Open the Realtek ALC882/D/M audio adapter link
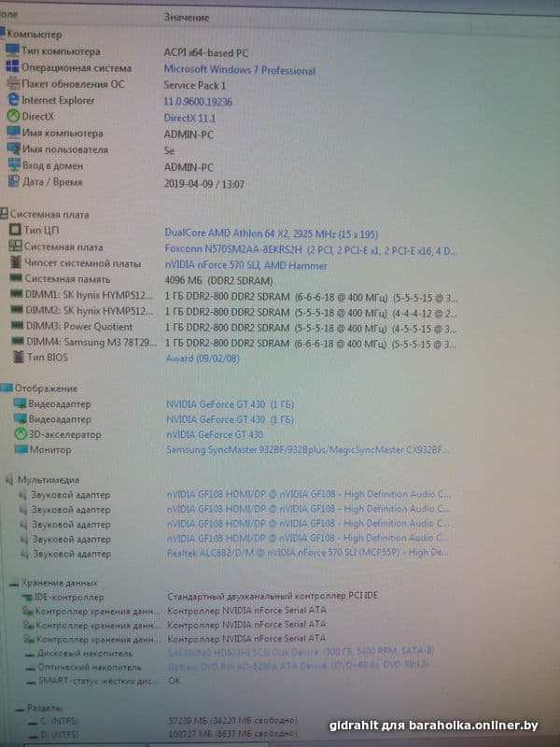 click(308, 553)
